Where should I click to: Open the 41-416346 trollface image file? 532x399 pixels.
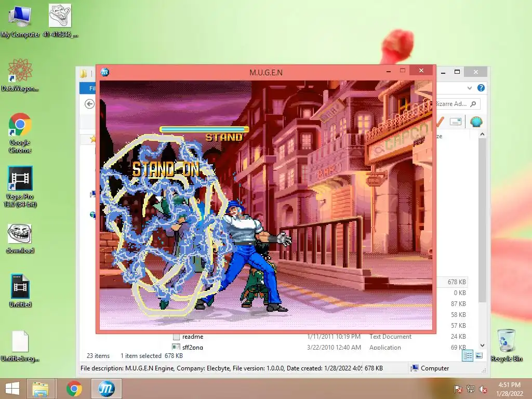click(x=60, y=21)
